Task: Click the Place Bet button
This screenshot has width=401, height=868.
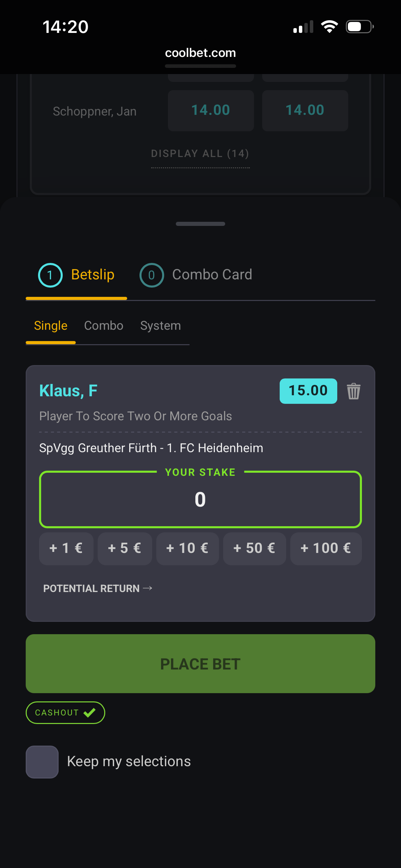Action: 200,664
